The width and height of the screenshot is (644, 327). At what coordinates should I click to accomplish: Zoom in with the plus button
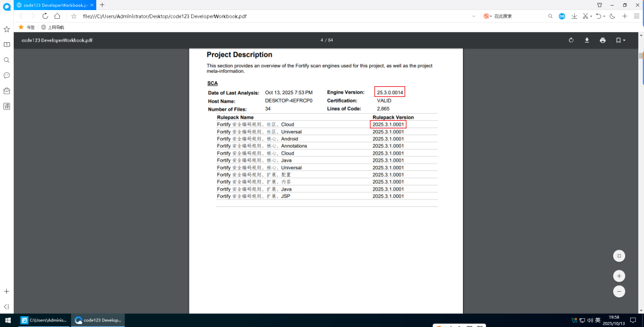pos(619,276)
